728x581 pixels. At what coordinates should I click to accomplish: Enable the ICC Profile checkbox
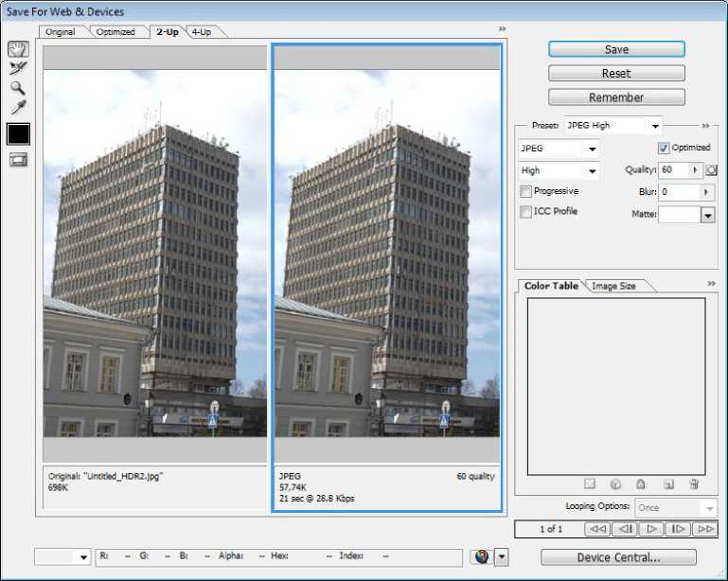[x=525, y=212]
